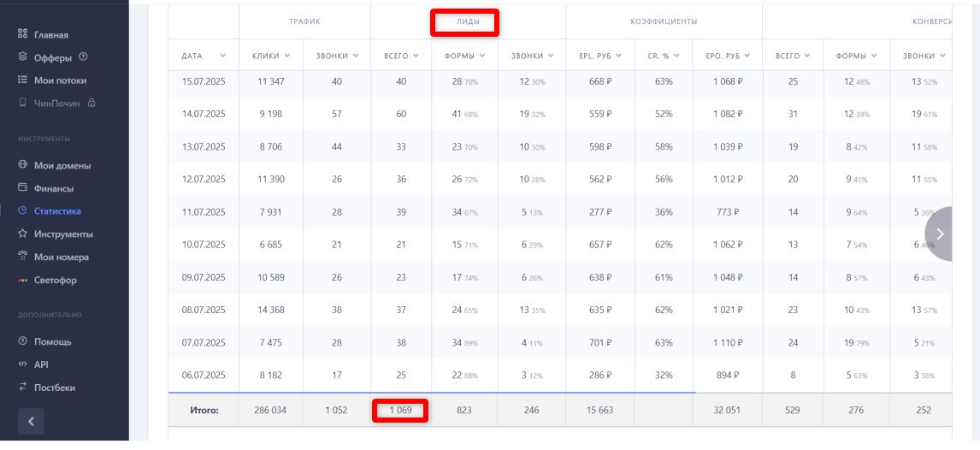This screenshot has height=450, width=980.
Task: Click the Мои номера phone icon
Action: pos(22,257)
